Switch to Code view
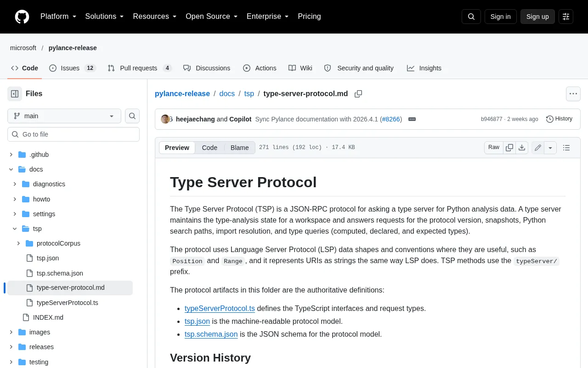This screenshot has width=588, height=368. coord(209,148)
